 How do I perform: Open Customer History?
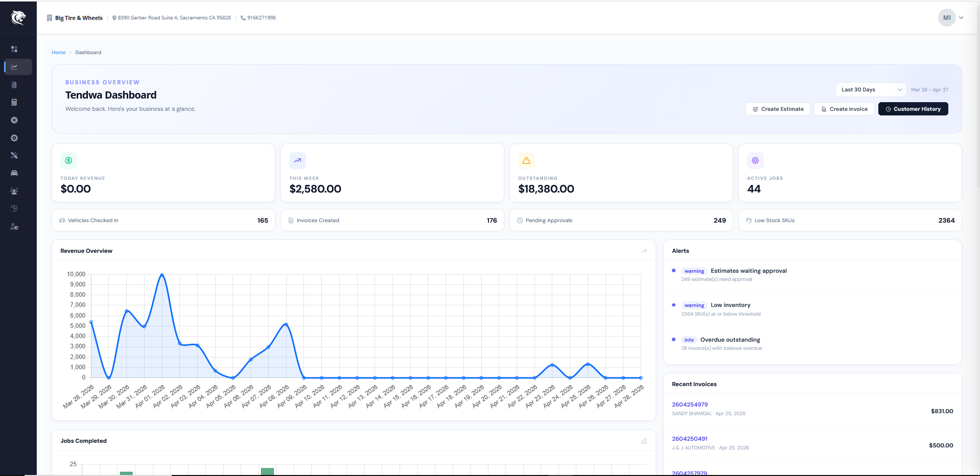coord(913,109)
